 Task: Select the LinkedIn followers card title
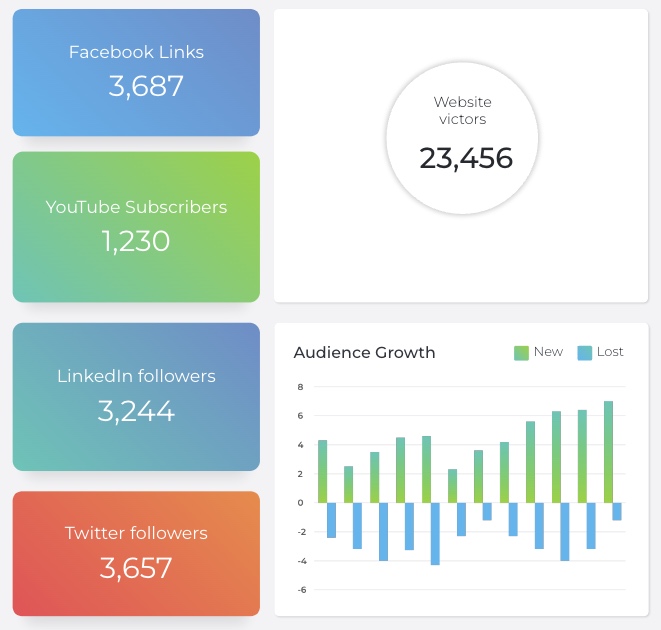136,377
